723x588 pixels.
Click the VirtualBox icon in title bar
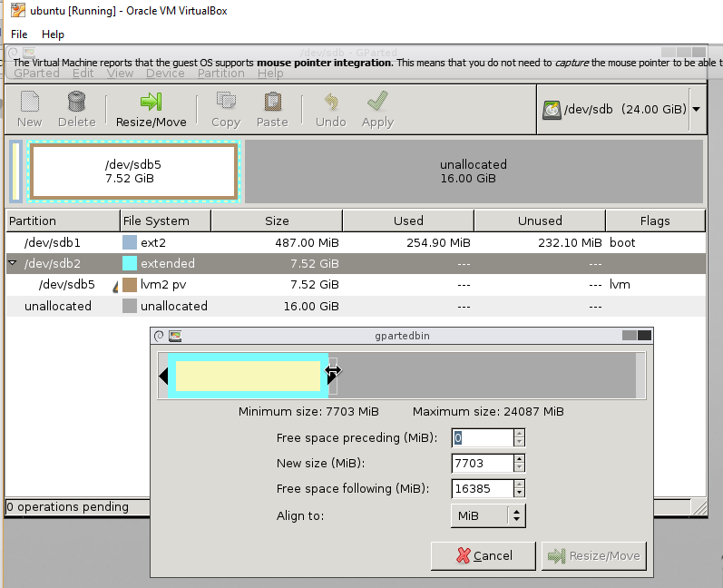point(18,10)
